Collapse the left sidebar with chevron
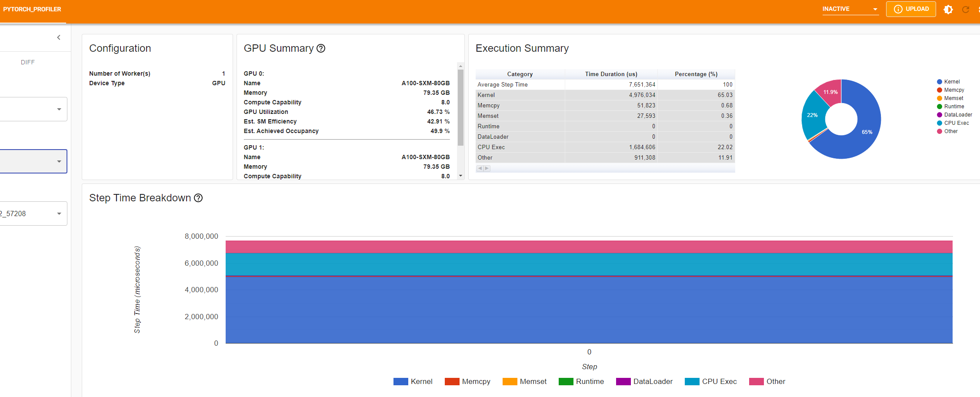Image resolution: width=980 pixels, height=397 pixels. [59, 37]
